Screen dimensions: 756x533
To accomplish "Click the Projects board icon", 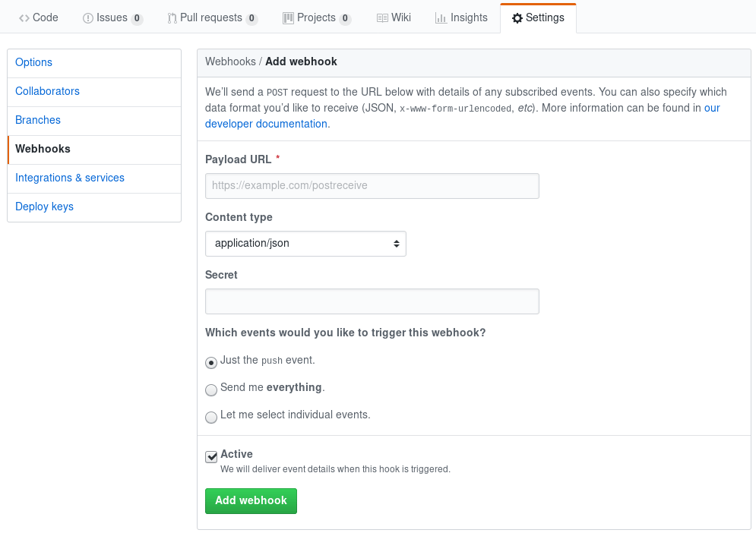I will tap(288, 17).
